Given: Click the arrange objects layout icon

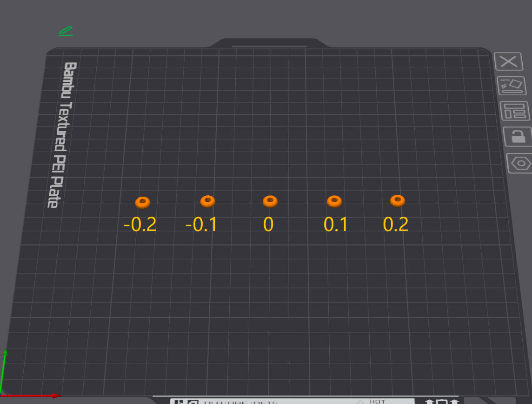Looking at the screenshot, I should (515, 111).
